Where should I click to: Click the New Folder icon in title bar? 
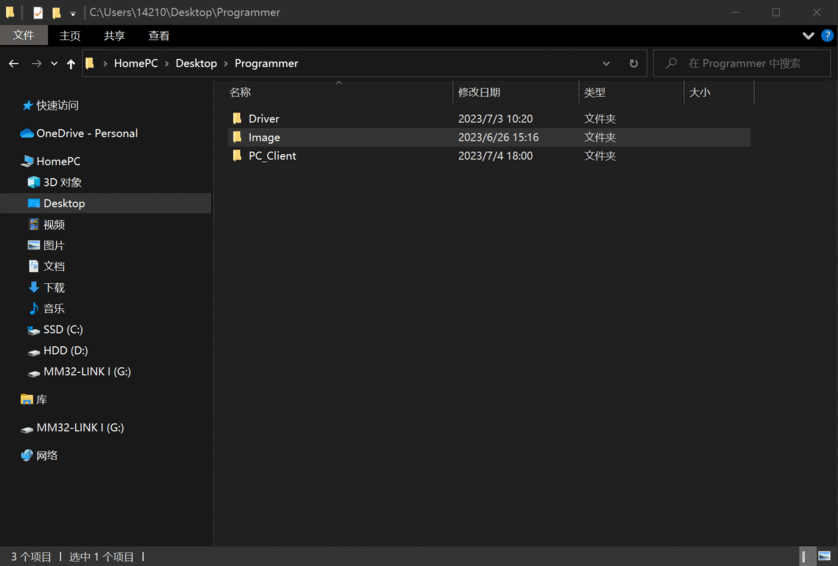coord(56,13)
